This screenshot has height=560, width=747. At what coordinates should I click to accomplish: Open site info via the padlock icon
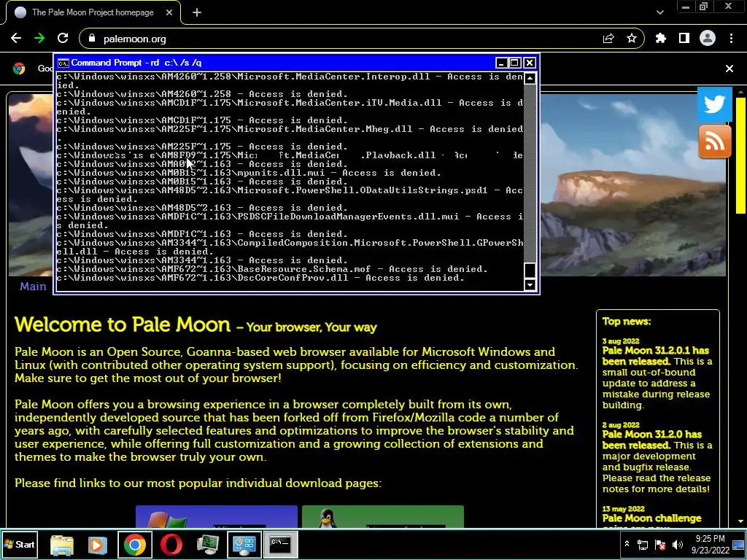[x=92, y=39]
